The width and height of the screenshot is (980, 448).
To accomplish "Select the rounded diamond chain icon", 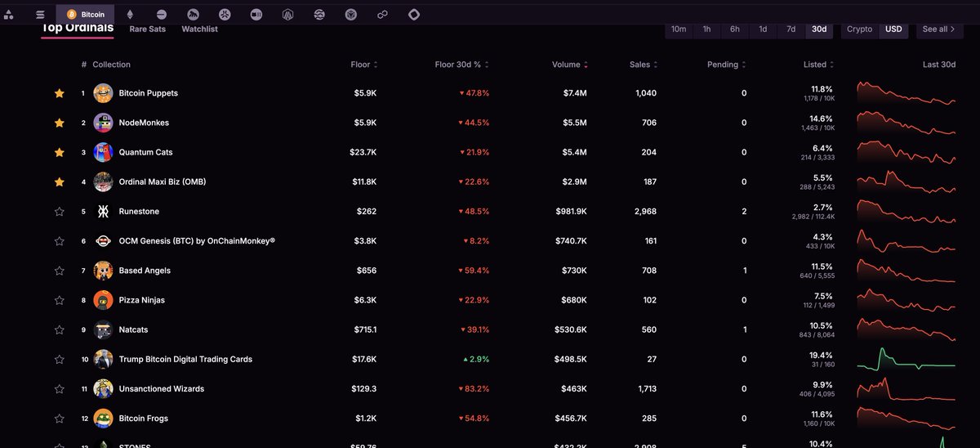I will (x=414, y=15).
